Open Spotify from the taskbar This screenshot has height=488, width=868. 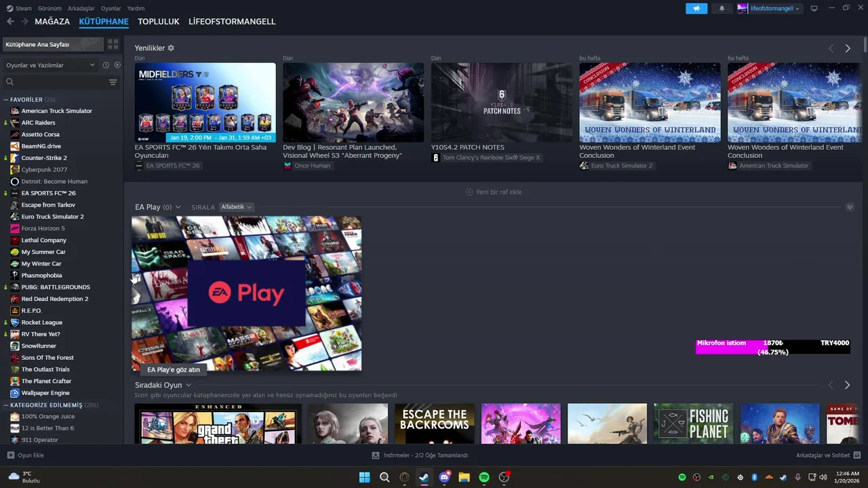(x=484, y=477)
